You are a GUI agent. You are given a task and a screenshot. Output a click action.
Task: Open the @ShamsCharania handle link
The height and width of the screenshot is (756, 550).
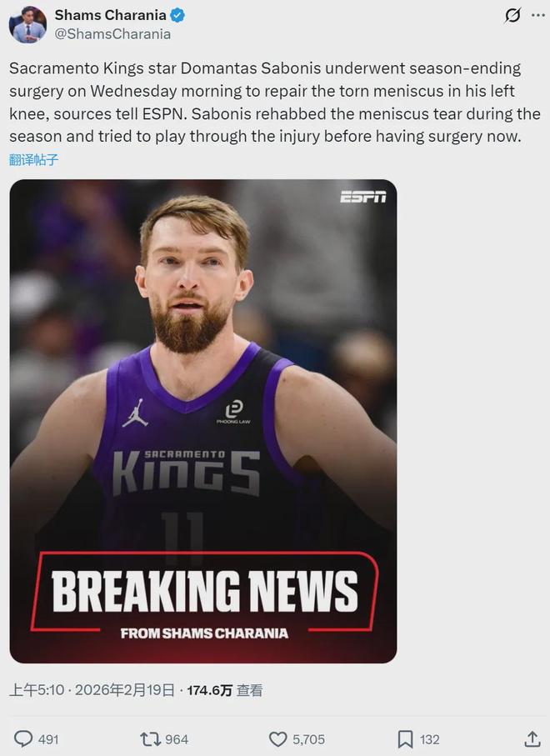[x=112, y=33]
